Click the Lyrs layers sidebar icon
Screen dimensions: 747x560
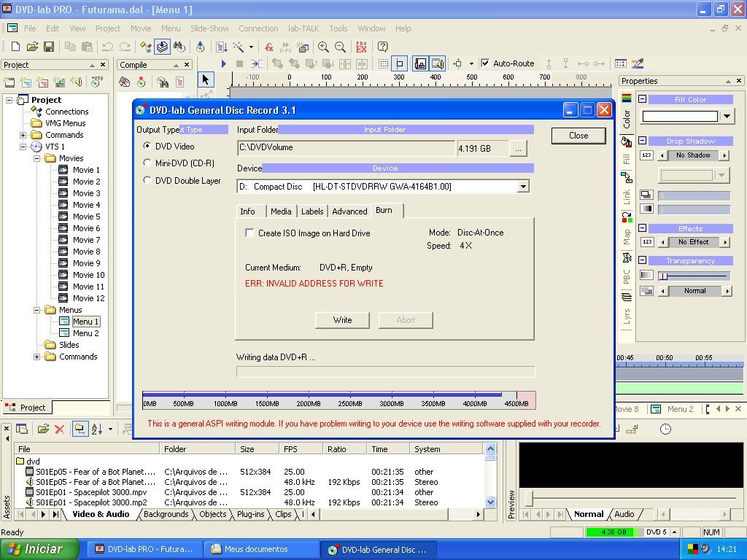pos(627,297)
